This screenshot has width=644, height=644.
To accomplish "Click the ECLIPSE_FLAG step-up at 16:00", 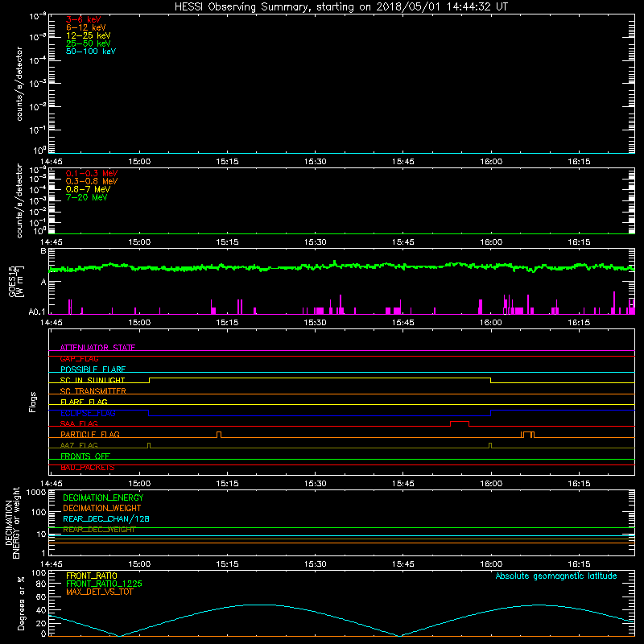I will 491,413.
